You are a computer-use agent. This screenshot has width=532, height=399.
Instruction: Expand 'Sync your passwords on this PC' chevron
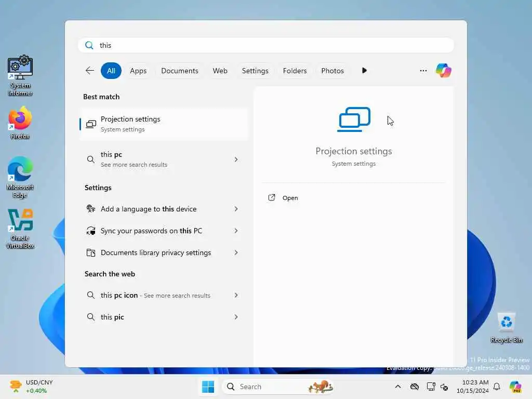[236, 231]
